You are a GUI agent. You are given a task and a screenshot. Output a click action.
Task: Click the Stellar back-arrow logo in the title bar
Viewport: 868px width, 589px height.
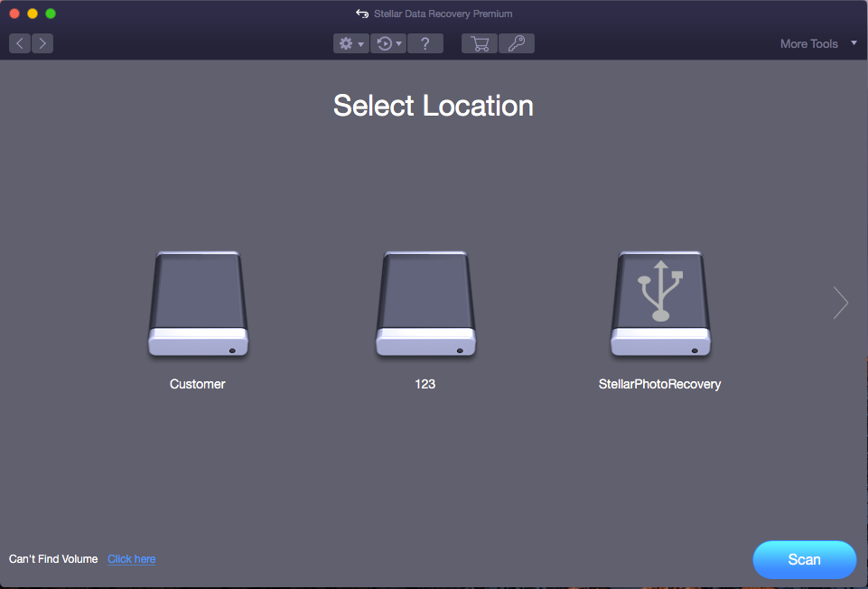click(362, 14)
